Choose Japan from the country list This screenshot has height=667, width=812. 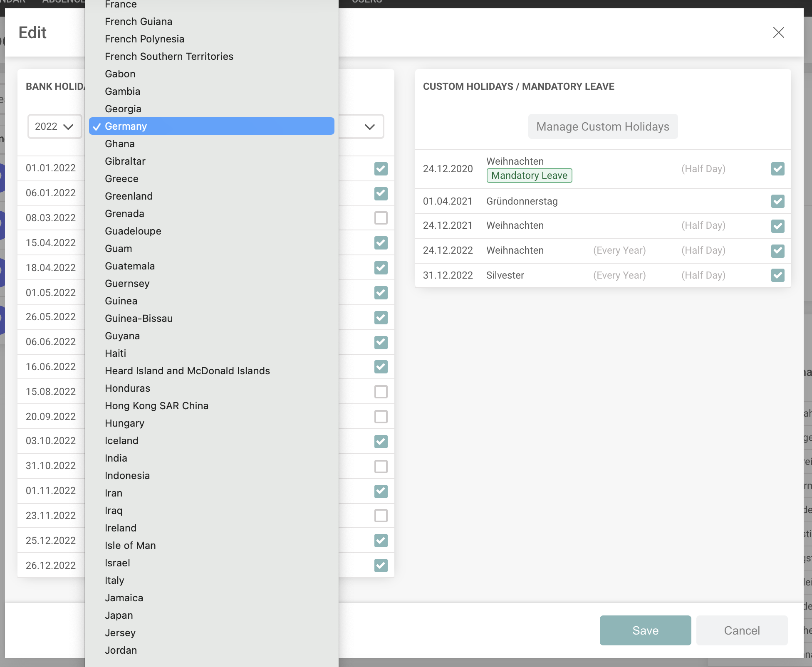(119, 615)
